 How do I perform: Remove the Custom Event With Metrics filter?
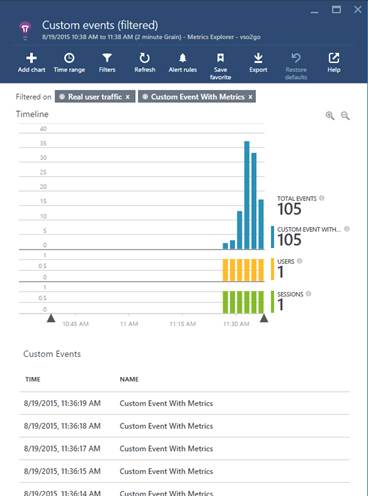(x=250, y=97)
